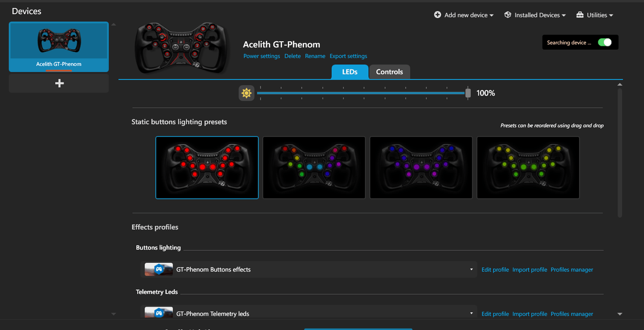The height and width of the screenshot is (330, 644).
Task: Toggle the Searching device switch
Action: (605, 43)
